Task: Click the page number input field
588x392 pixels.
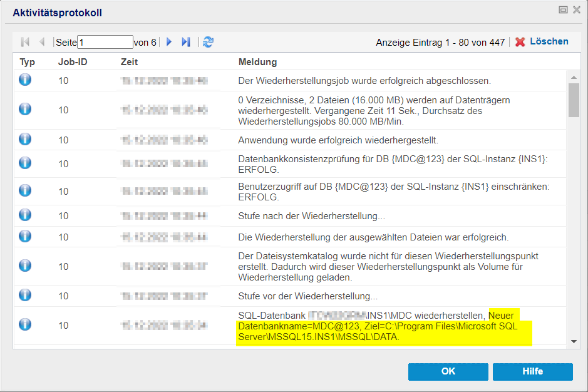Action: [105, 42]
